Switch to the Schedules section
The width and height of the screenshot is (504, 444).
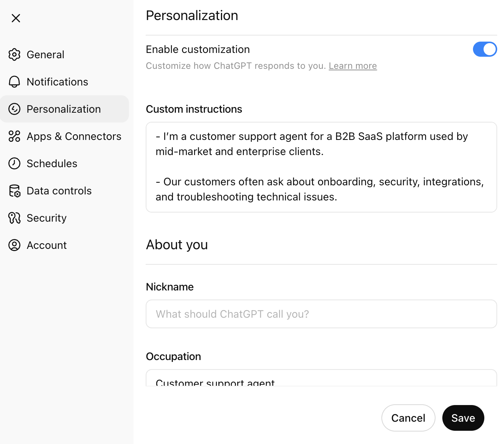(52, 163)
